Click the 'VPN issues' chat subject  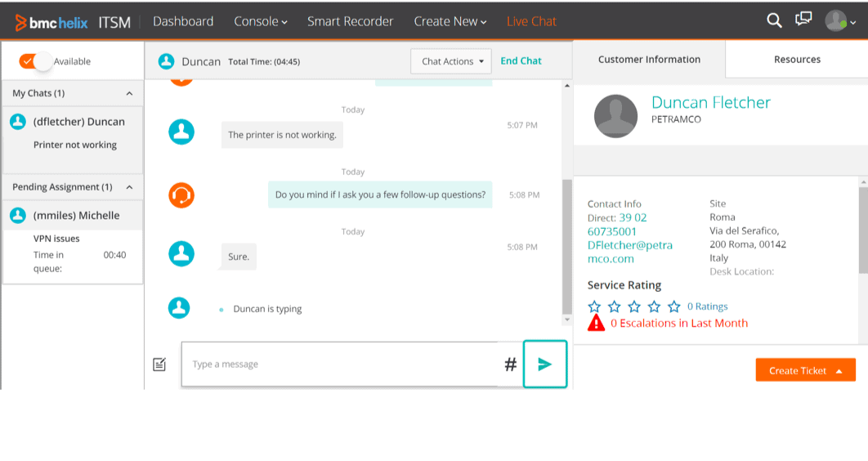[56, 239]
